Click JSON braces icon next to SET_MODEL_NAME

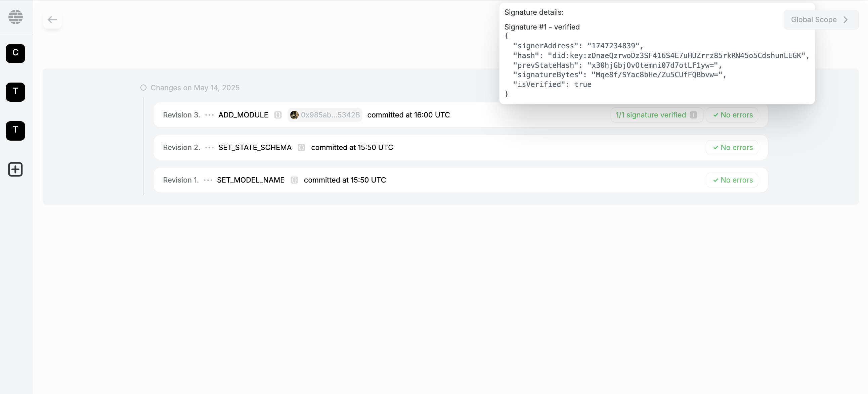tap(294, 180)
